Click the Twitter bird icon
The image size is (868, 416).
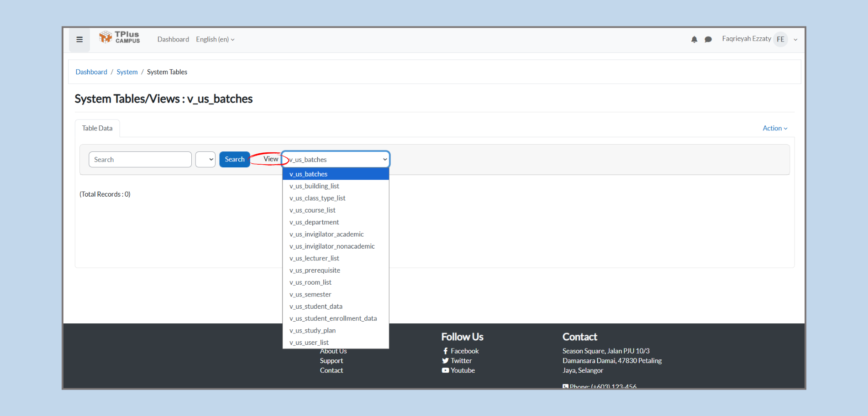pos(445,361)
